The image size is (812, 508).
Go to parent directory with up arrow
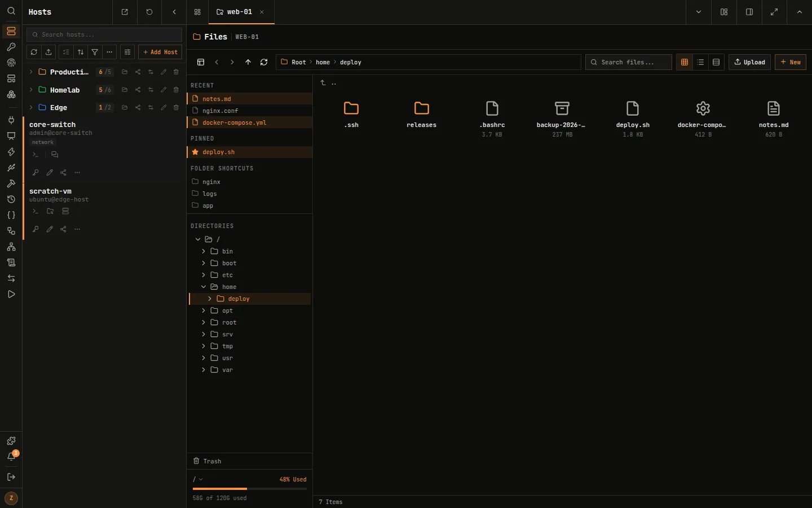click(x=248, y=62)
